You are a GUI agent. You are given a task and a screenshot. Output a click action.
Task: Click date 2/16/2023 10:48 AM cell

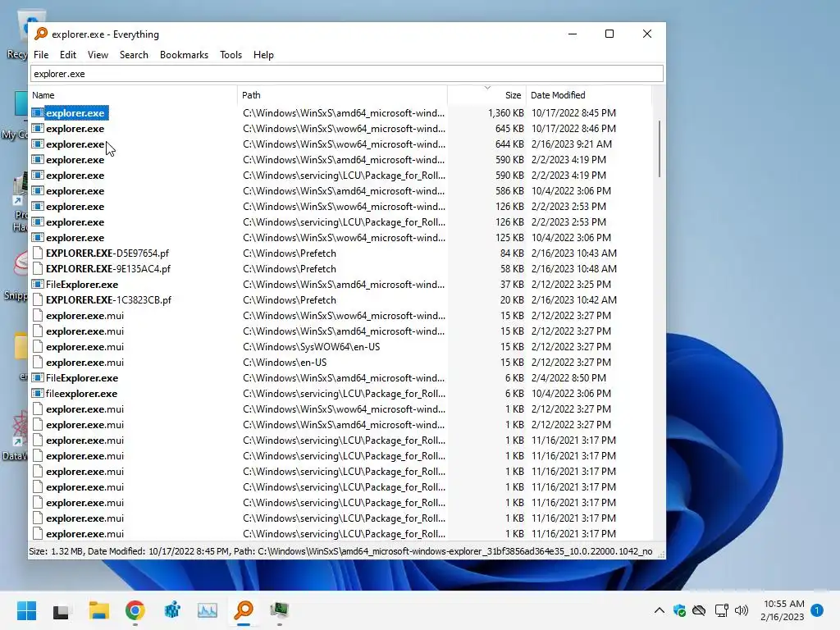point(573,269)
